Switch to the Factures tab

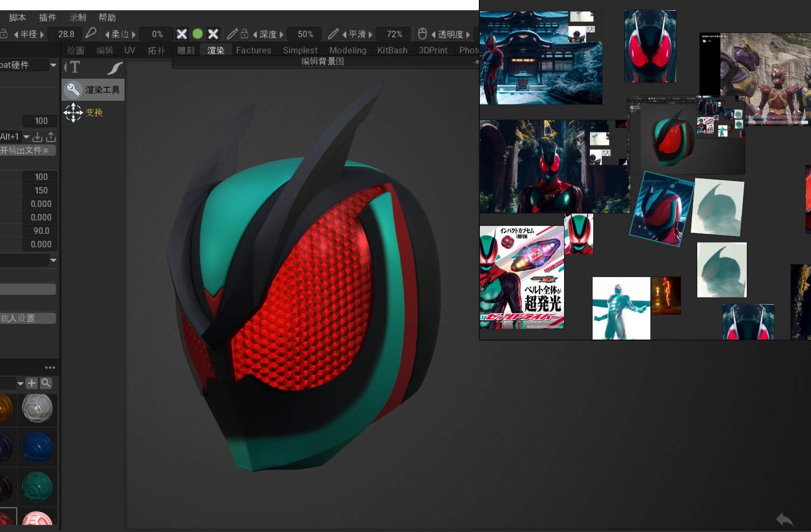coord(253,50)
